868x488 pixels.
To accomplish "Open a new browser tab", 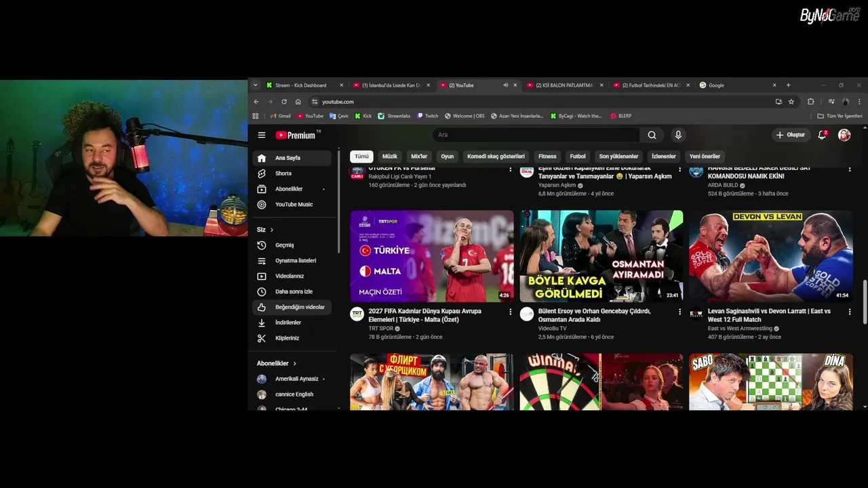I will (x=788, y=85).
